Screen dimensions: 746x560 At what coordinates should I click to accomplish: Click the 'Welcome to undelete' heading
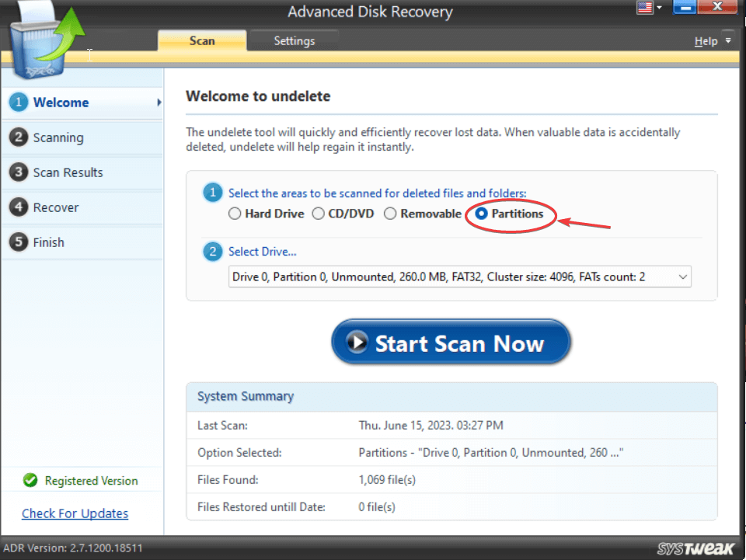[x=258, y=96]
